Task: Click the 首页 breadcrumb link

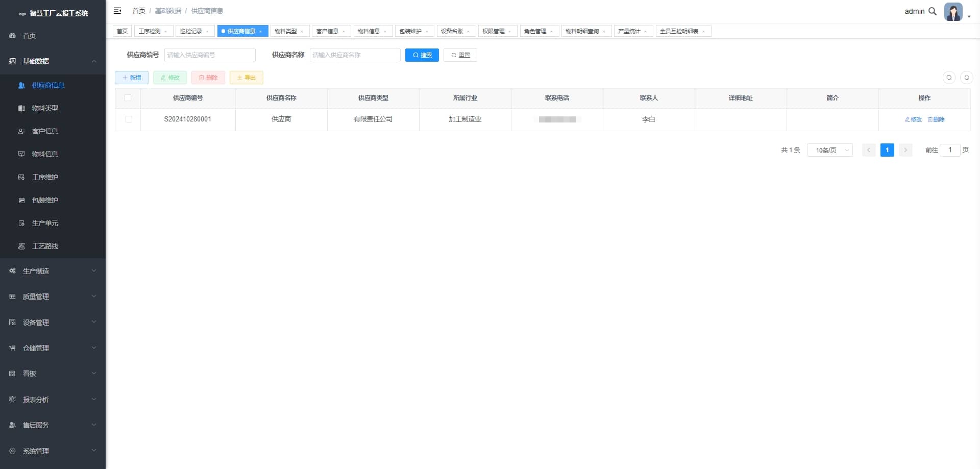Action: 139,11
